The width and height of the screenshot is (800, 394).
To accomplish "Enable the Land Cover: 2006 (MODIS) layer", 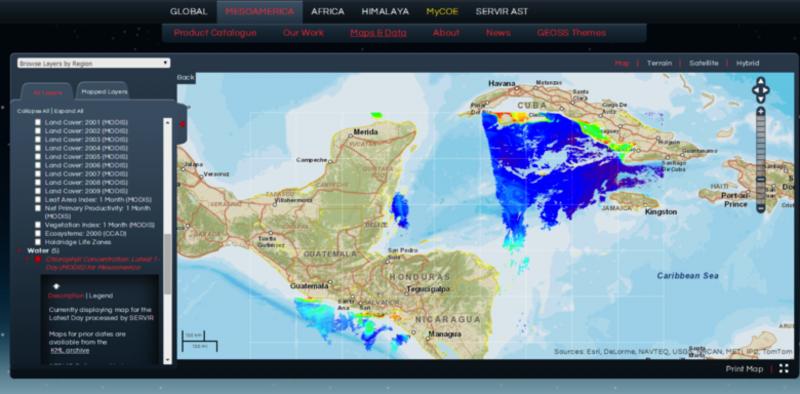I will [38, 165].
